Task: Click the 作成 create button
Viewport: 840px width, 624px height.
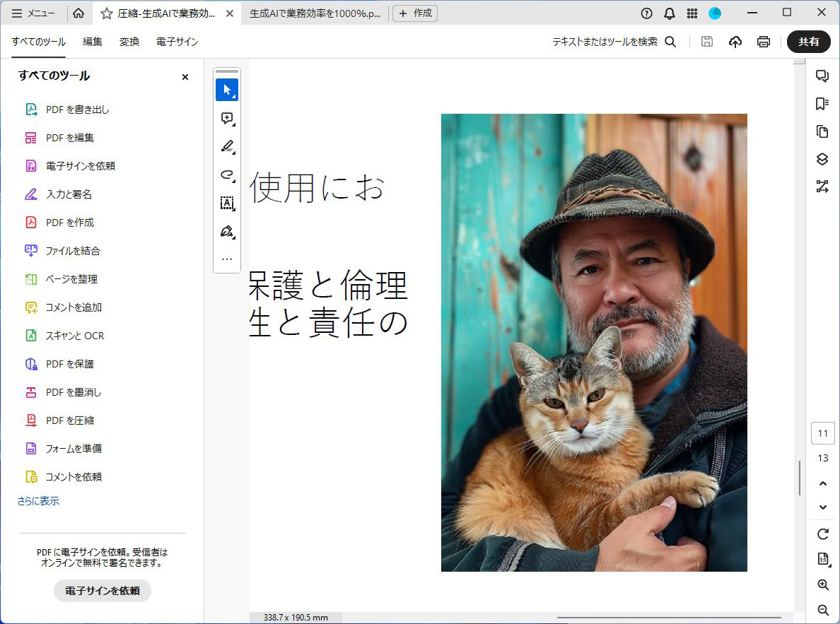Action: tap(415, 13)
